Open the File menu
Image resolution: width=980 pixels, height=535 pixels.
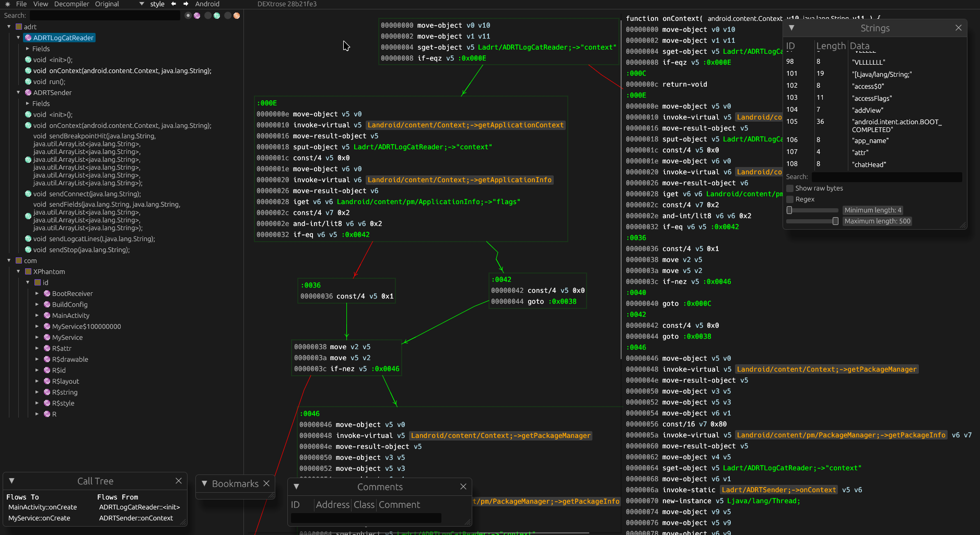point(21,4)
